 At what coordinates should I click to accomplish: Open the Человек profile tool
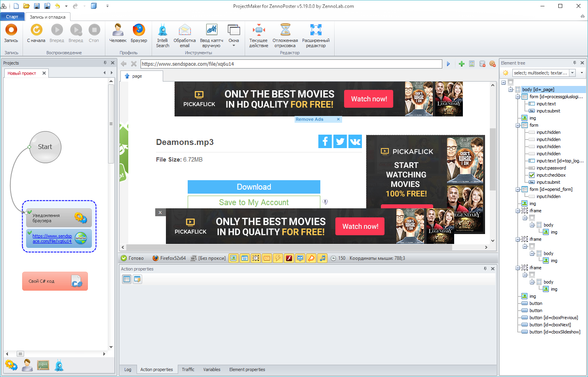pyautogui.click(x=118, y=33)
